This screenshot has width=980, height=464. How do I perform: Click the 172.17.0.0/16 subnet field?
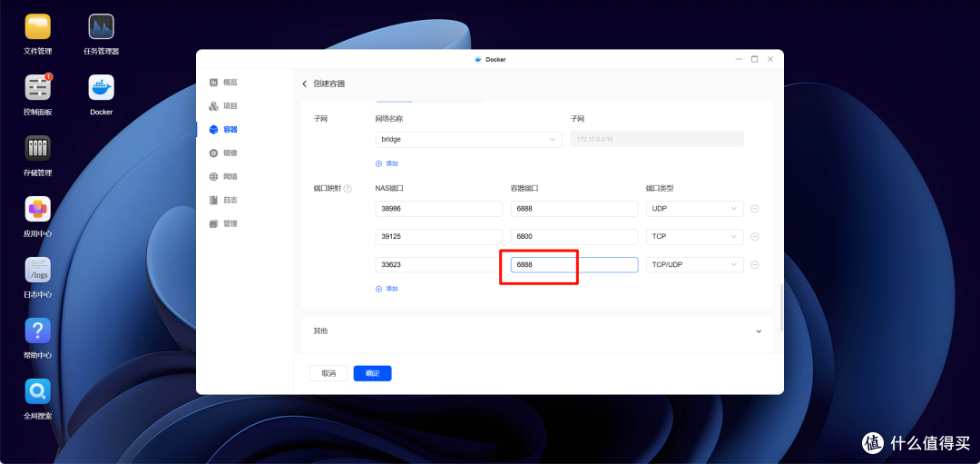pyautogui.click(x=657, y=140)
